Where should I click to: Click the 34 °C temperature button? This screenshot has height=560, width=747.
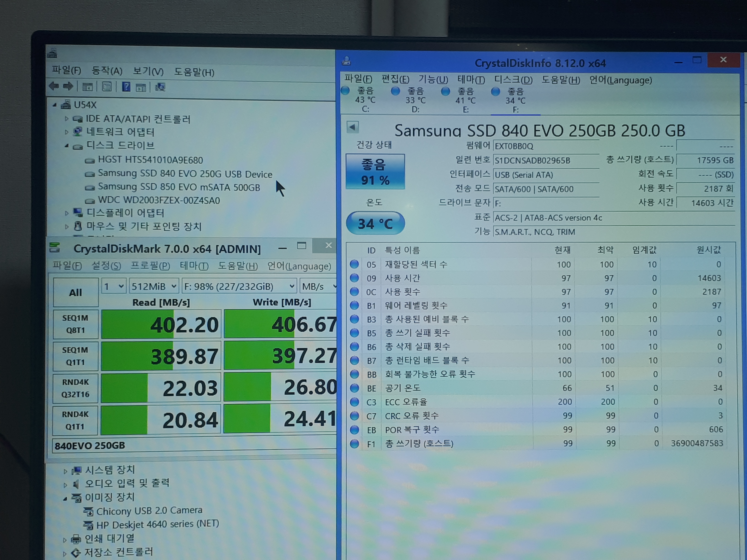click(375, 223)
